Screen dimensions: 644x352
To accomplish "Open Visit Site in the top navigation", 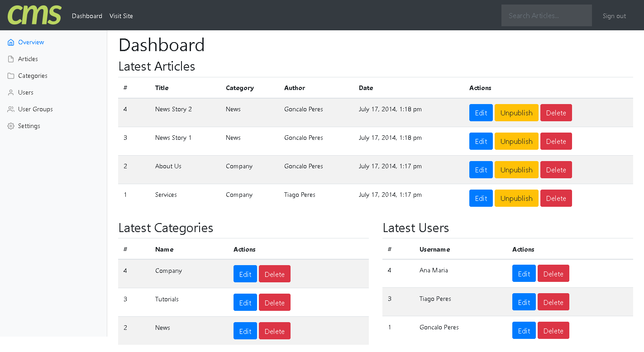I will point(121,16).
